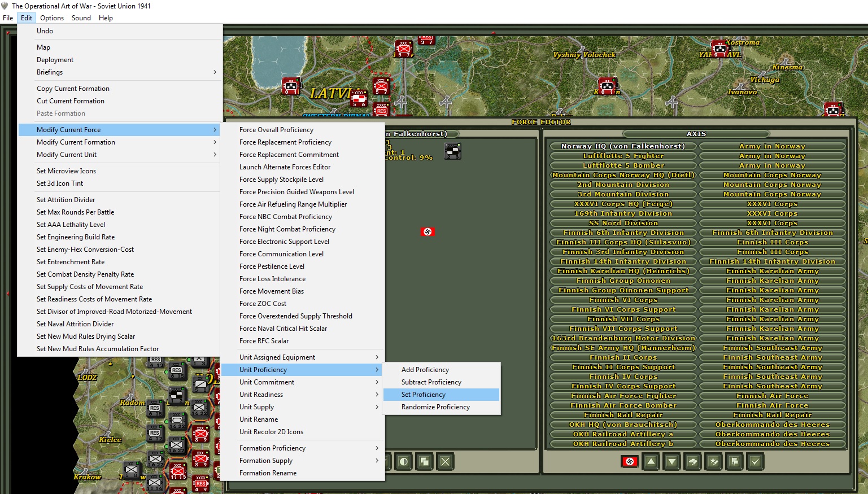Select 2nd Mountain Division in force list

point(623,185)
